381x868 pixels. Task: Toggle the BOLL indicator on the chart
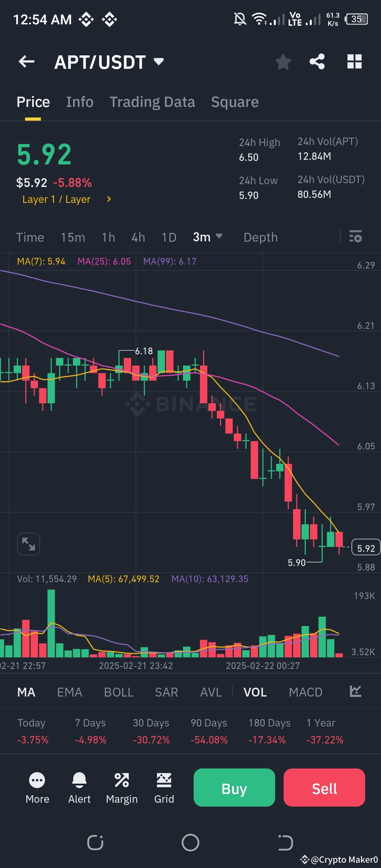tap(118, 692)
